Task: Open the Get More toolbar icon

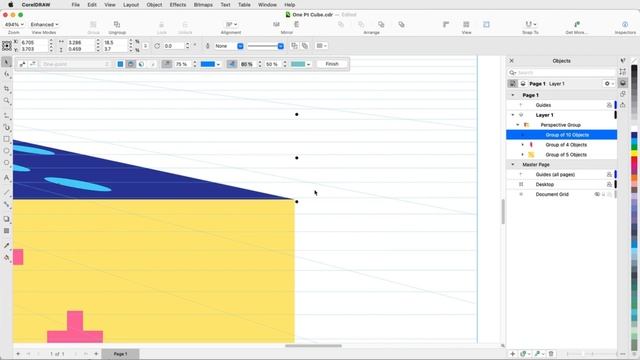Action: [577, 25]
